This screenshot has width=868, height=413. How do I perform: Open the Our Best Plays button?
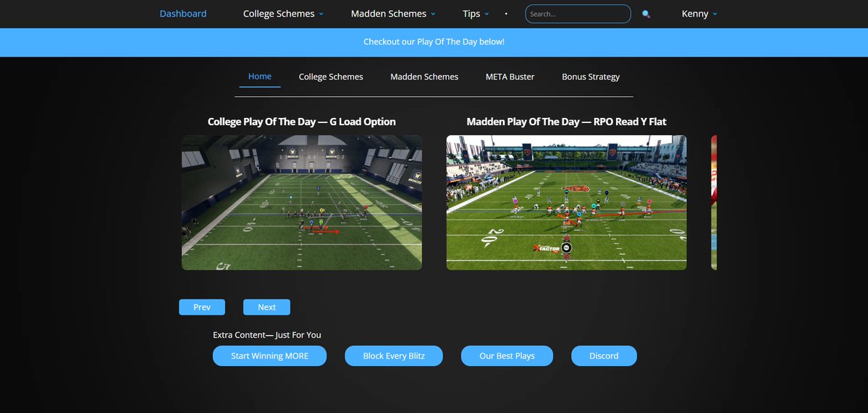(507, 356)
